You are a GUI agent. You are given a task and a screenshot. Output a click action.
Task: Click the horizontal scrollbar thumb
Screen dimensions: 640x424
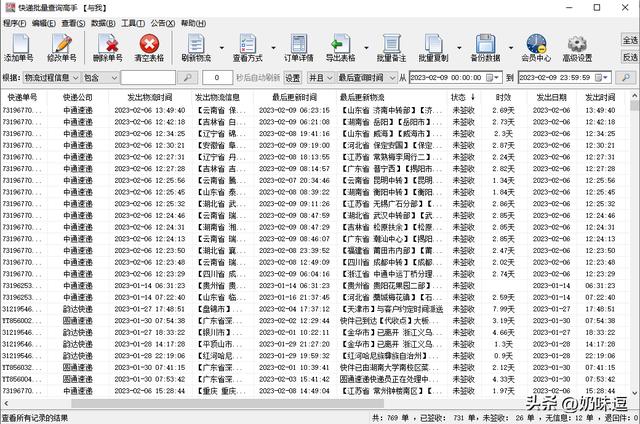[227, 404]
